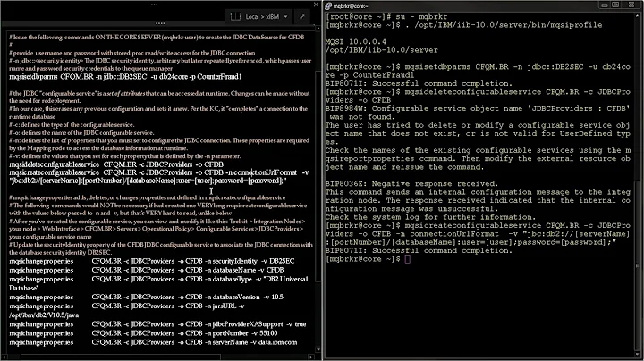Click the '[root@core ~]# su - mqbrkr' terminal line
The width and height of the screenshot is (644, 361).
tap(386, 17)
